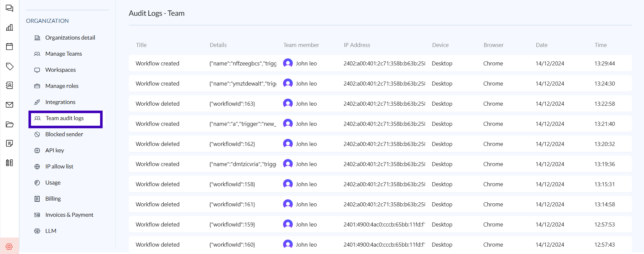Screen dimensions: 644x254
Task: Open Manage Teams section
Action: (63, 54)
